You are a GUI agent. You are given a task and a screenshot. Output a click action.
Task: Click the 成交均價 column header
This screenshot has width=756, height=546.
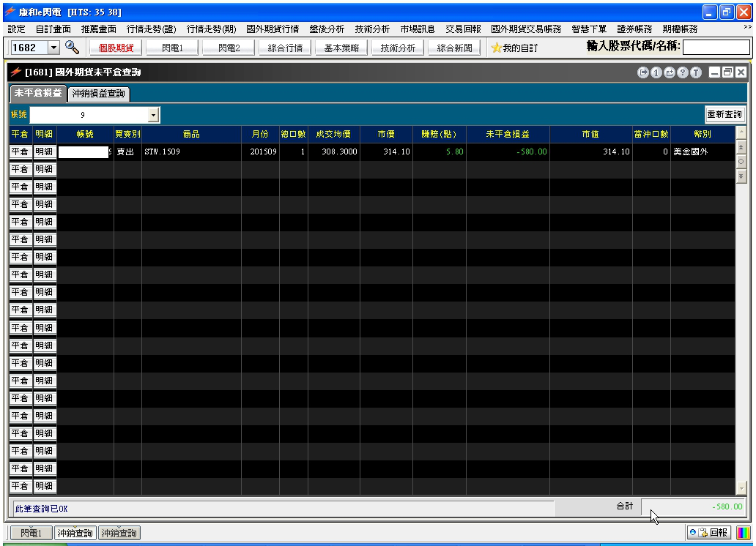coord(333,135)
